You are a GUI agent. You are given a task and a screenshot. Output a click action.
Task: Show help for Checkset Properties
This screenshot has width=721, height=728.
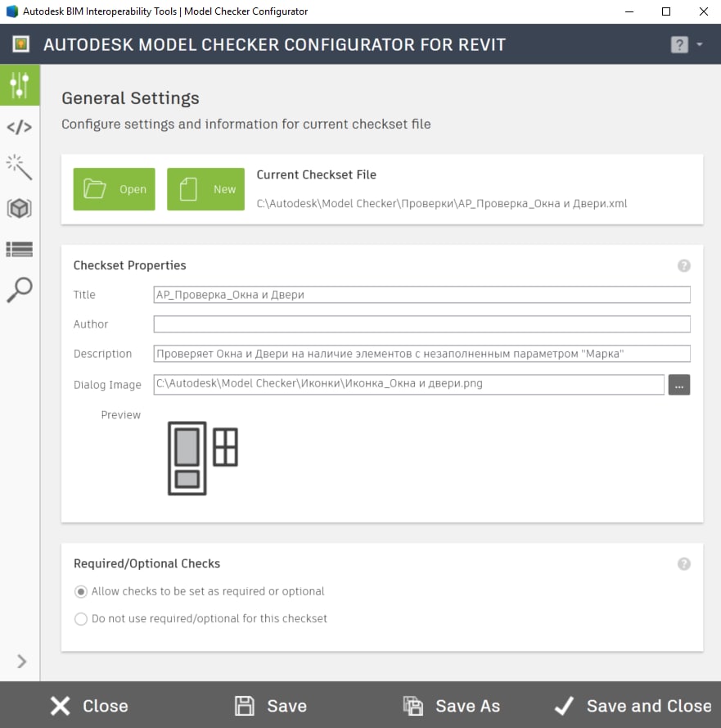tap(684, 265)
